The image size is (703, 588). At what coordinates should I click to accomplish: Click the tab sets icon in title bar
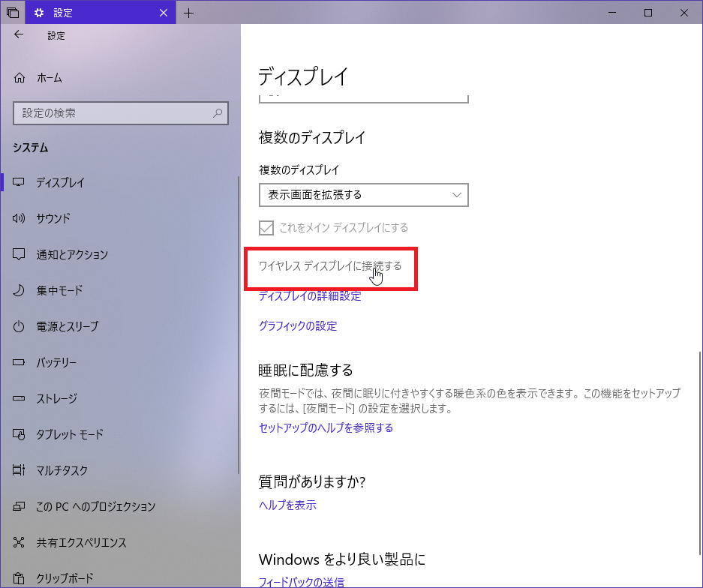tap(13, 13)
